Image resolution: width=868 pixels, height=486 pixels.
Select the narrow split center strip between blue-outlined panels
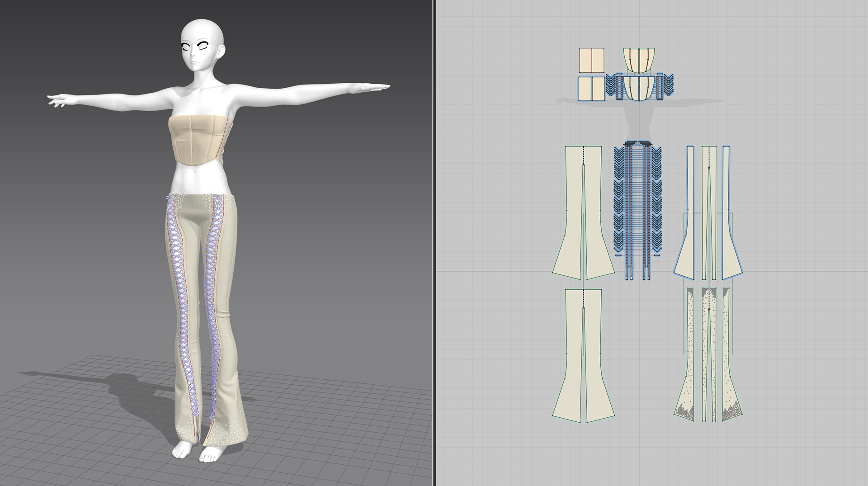point(709,212)
